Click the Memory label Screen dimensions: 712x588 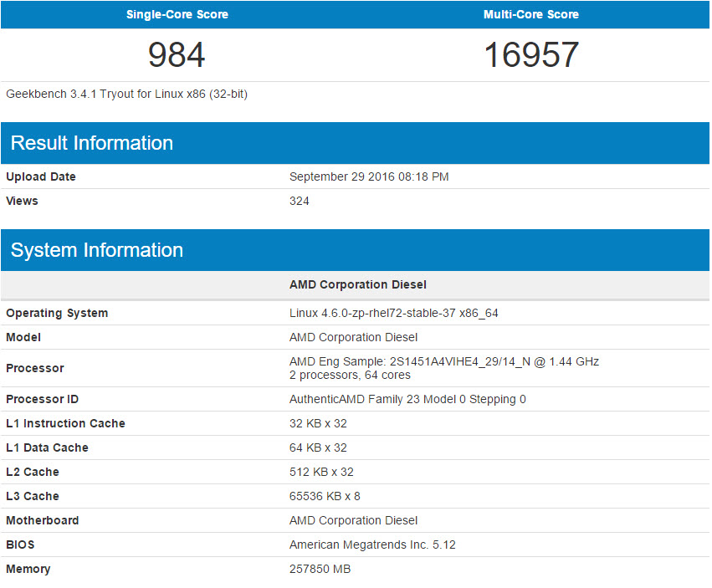coord(28,569)
